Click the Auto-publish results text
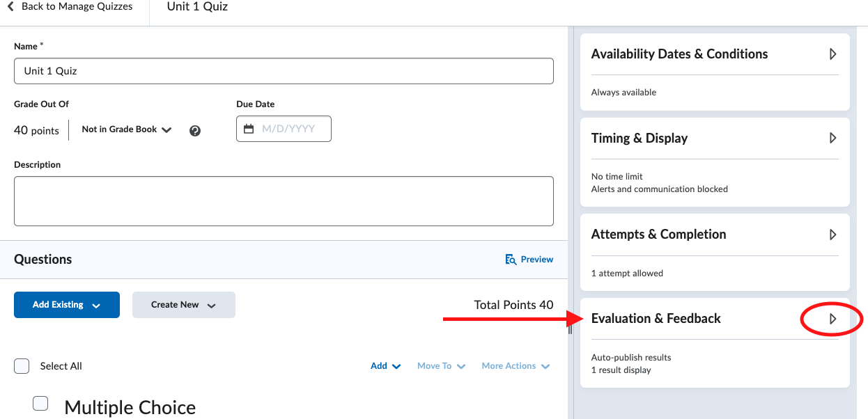This screenshot has width=868, height=419. [x=631, y=358]
